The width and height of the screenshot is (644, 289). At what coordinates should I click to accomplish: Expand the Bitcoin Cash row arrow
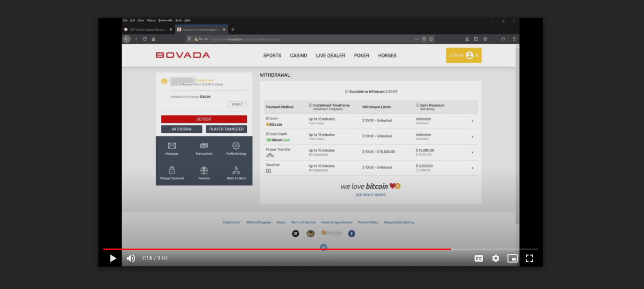click(472, 137)
